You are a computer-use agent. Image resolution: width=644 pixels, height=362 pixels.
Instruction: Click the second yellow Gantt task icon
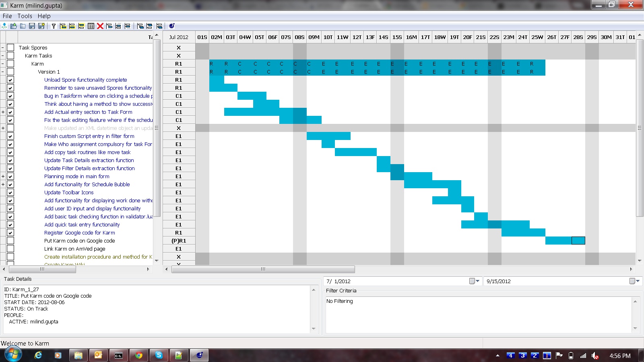click(72, 26)
